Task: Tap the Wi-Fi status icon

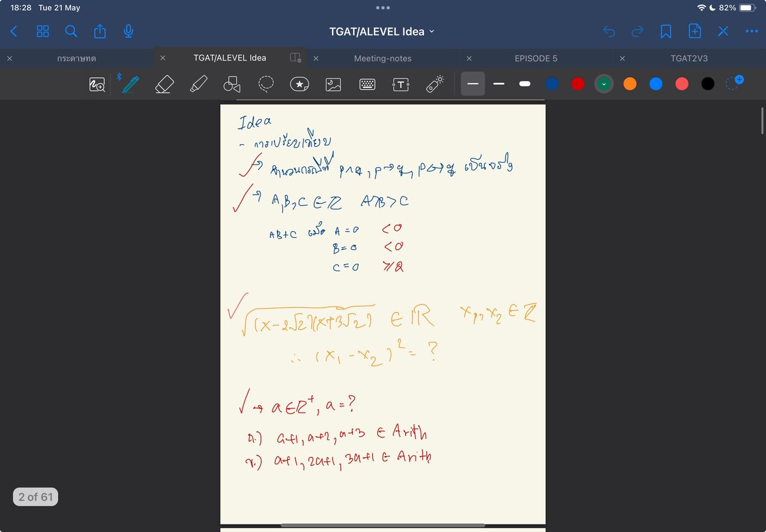Action: (702, 8)
